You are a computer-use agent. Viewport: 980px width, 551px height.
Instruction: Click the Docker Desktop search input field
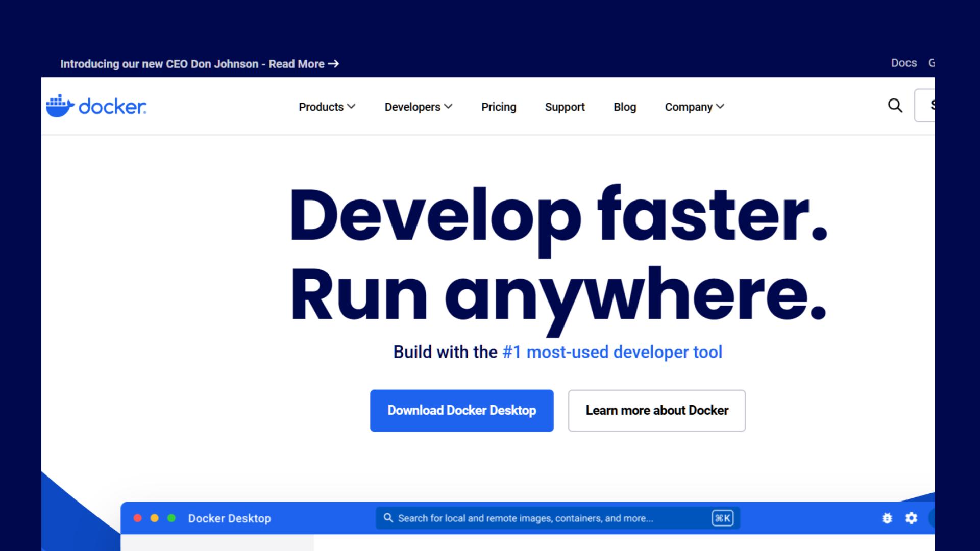[x=526, y=518]
